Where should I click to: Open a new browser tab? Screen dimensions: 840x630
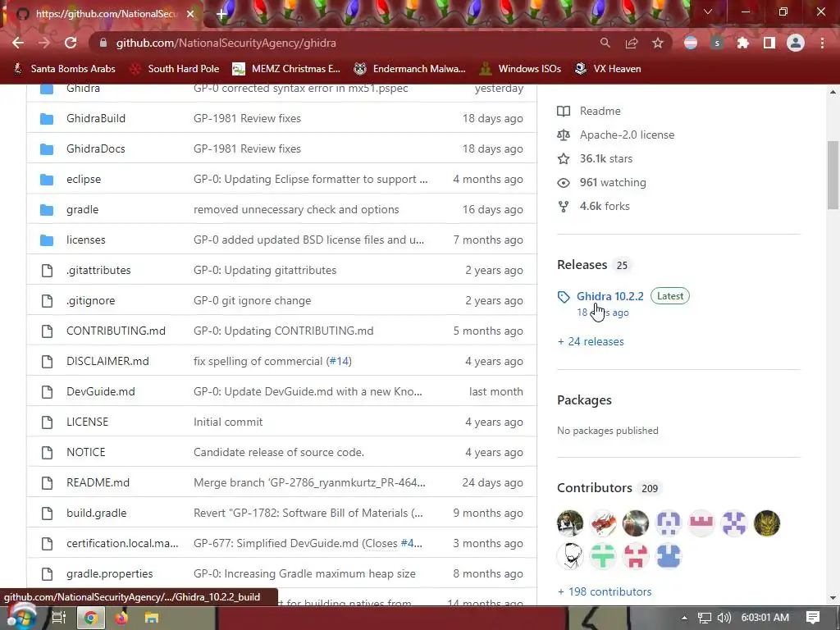(x=221, y=14)
